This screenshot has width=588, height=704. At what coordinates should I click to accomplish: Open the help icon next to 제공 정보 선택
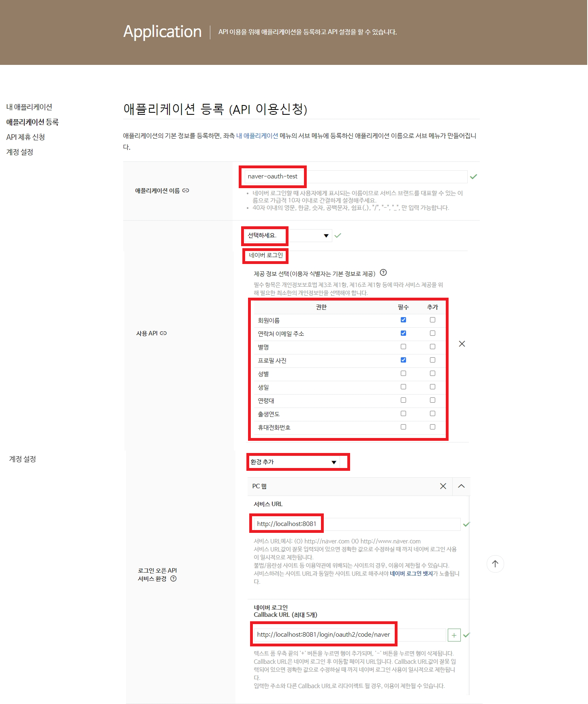click(383, 273)
